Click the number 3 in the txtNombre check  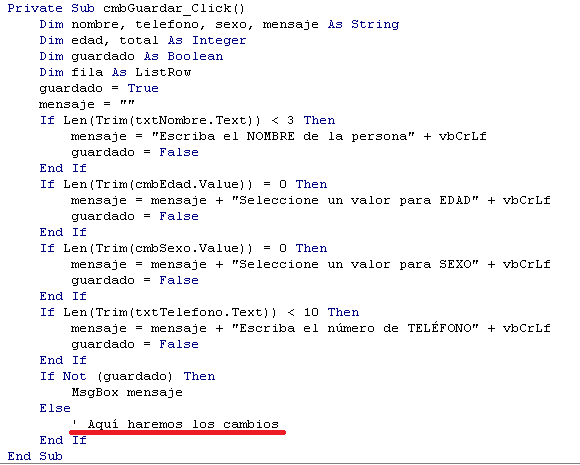290,120
